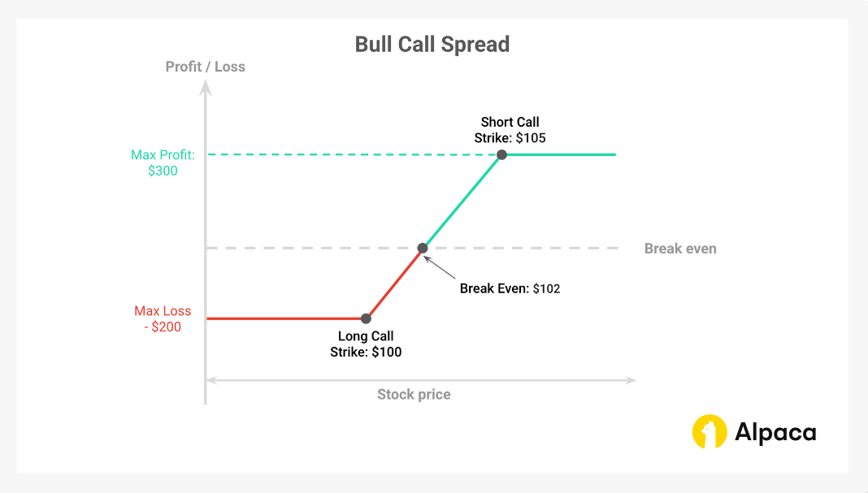The image size is (868, 493).
Task: Click the gray Break even label at right
Action: 680,249
